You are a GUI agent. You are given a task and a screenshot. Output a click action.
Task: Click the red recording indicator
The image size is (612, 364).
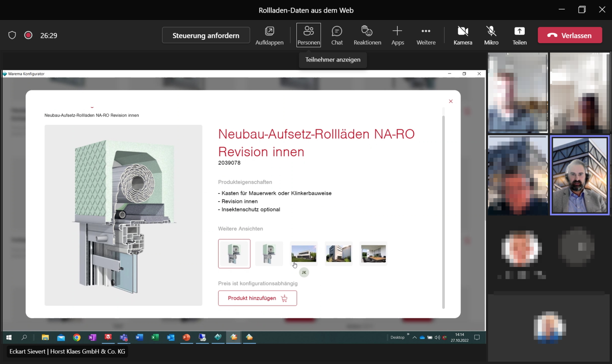click(x=28, y=35)
